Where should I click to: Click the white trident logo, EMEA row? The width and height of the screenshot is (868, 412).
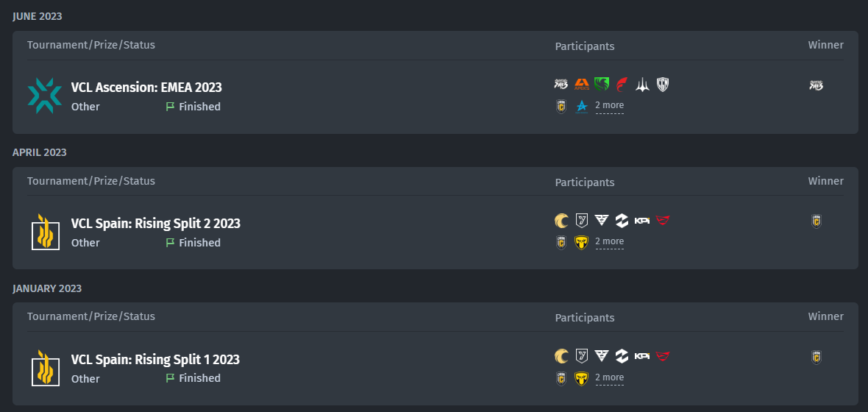coord(642,84)
